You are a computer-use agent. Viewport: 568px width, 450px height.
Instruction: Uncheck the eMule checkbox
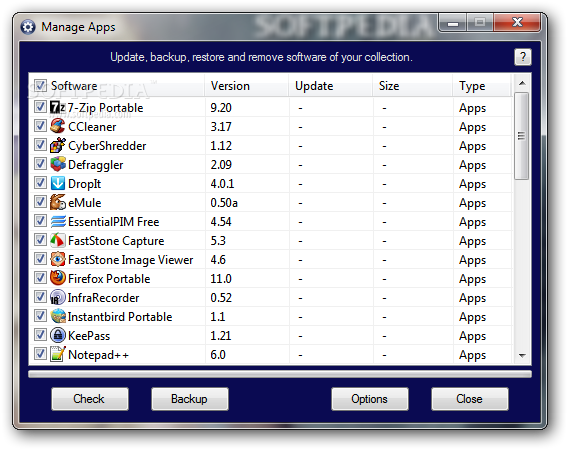pos(40,202)
